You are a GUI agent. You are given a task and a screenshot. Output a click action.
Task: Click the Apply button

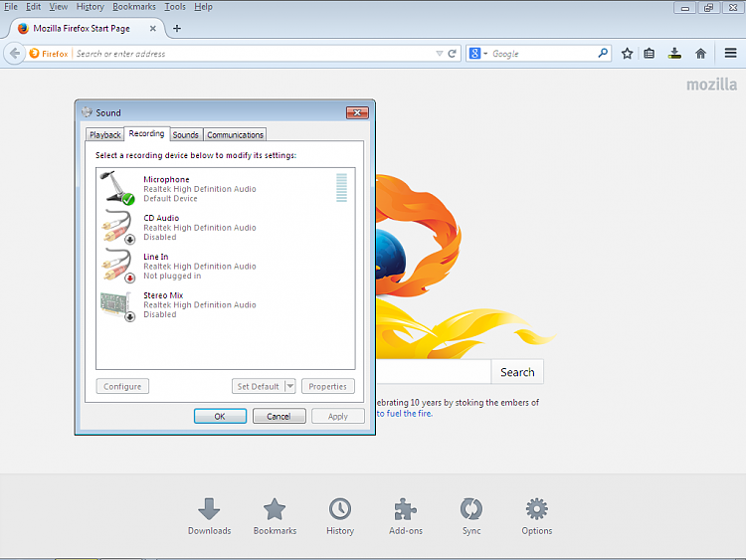[x=338, y=417]
